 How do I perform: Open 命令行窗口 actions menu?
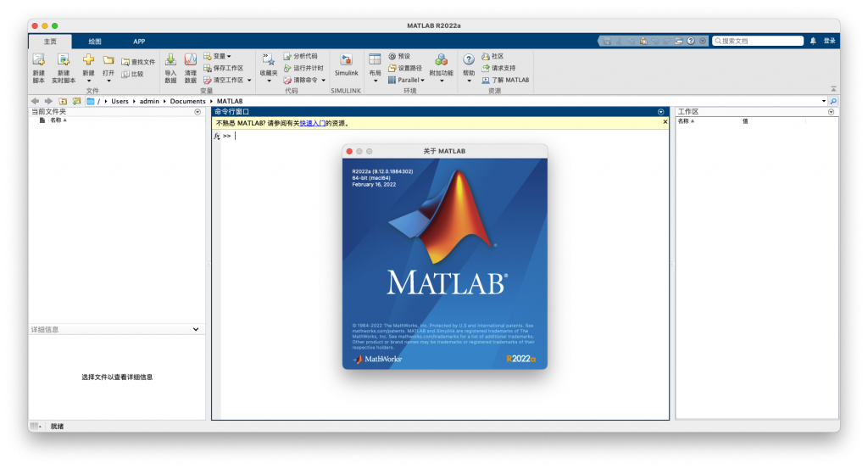tap(660, 112)
